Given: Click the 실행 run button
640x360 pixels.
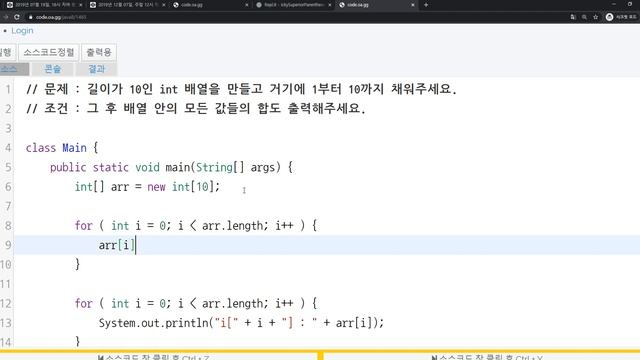Looking at the screenshot, I should 7,52.
